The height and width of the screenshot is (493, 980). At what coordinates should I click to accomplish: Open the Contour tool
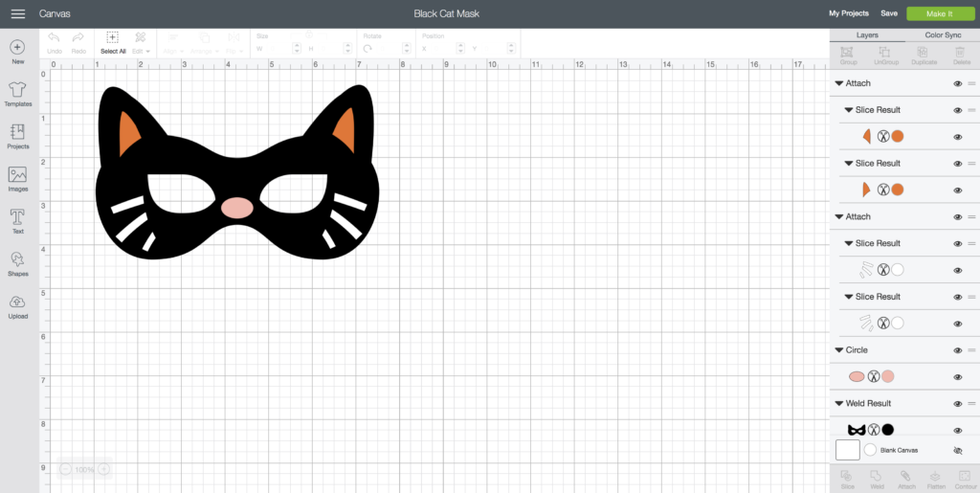click(965, 480)
